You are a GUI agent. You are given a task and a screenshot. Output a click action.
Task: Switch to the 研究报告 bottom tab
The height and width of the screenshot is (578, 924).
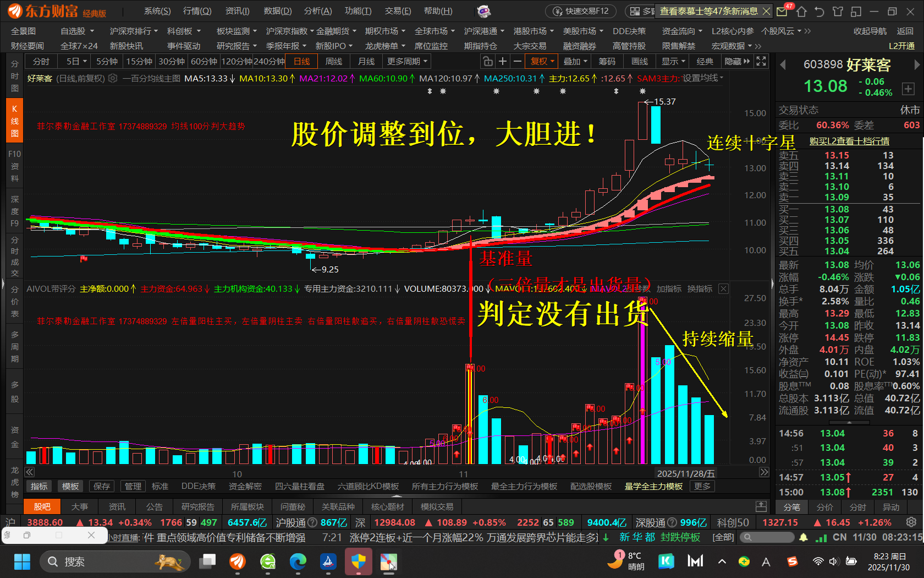198,506
